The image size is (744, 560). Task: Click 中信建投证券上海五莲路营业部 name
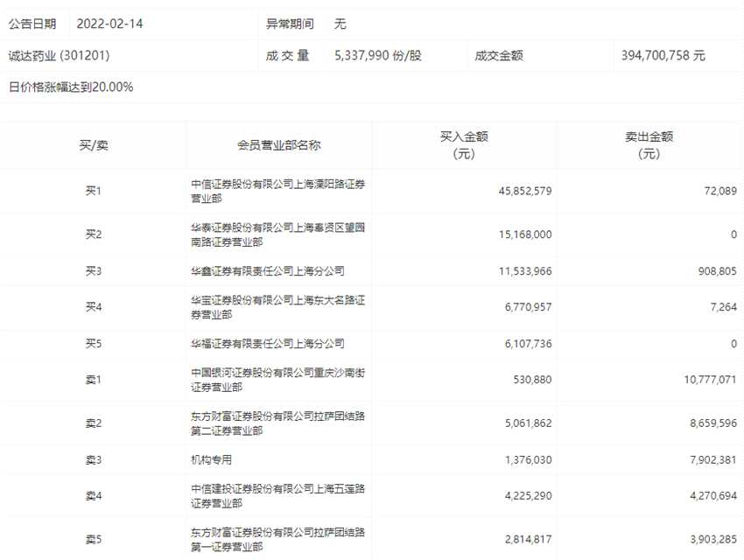tap(278, 496)
